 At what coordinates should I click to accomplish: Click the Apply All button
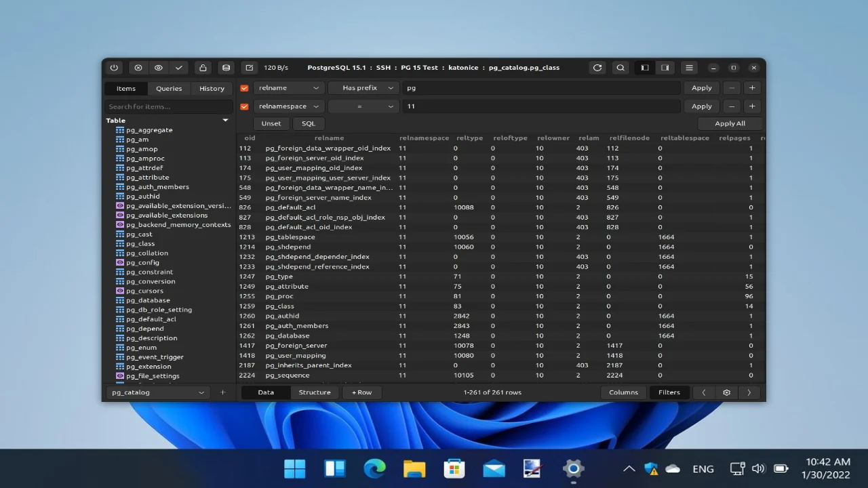pos(730,123)
